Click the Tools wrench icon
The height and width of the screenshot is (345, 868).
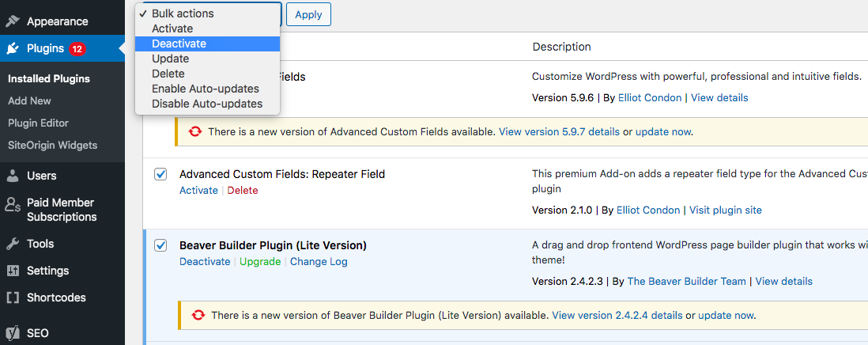(x=13, y=244)
